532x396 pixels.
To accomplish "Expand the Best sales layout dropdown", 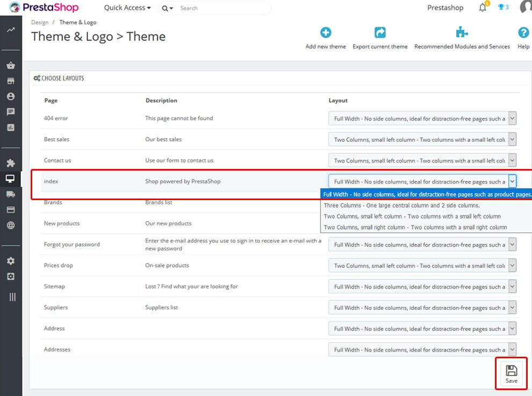I will 422,140.
